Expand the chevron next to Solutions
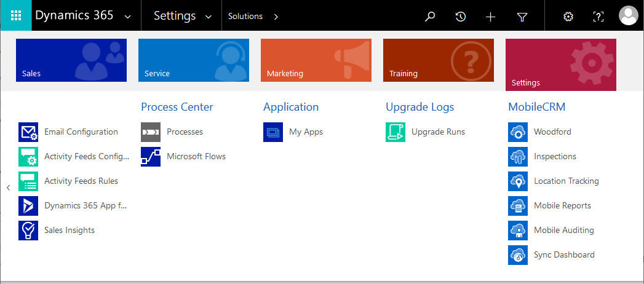644x284 pixels. [x=276, y=17]
